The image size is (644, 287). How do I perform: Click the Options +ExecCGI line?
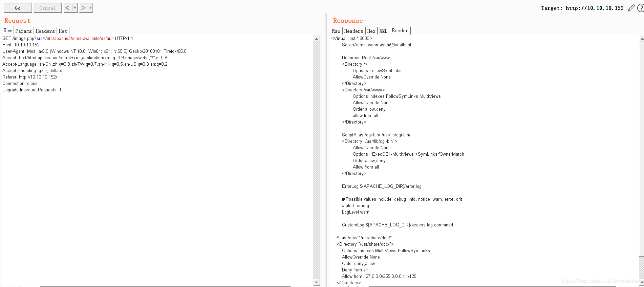click(x=408, y=154)
